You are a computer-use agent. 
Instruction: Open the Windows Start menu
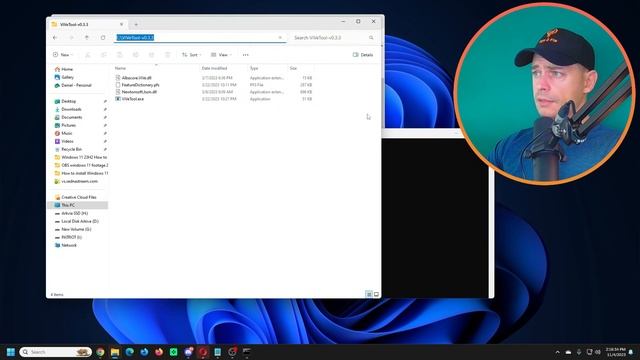(11, 352)
